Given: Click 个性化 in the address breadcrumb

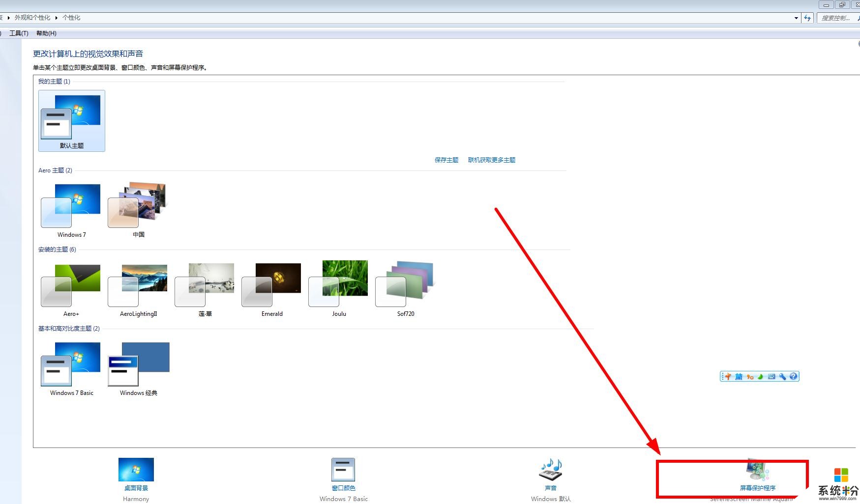Looking at the screenshot, I should tap(71, 18).
